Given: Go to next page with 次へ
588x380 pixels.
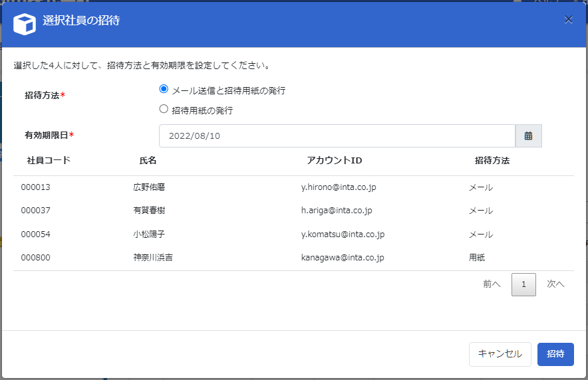Looking at the screenshot, I should tap(555, 284).
